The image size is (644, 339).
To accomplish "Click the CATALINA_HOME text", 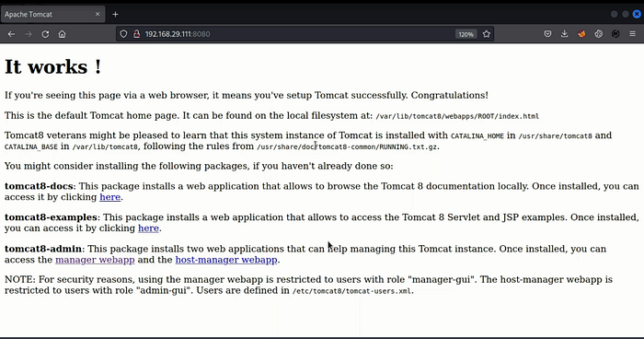I will [x=477, y=136].
